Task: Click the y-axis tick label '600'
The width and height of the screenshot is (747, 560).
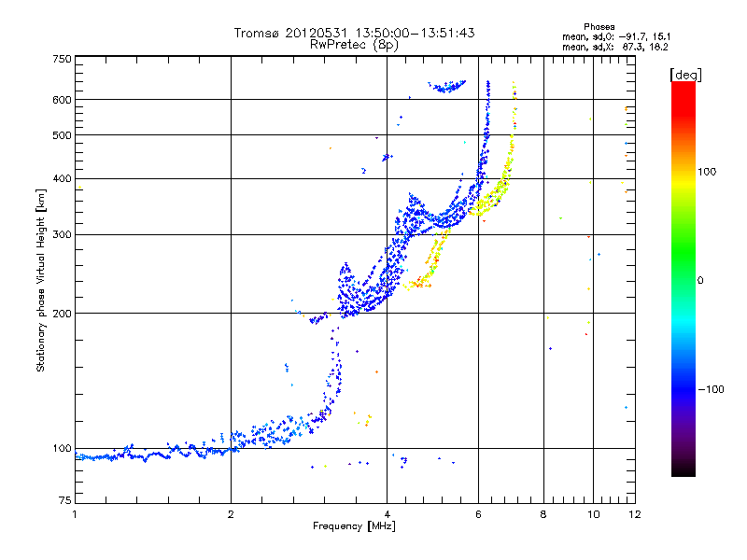Action: point(62,100)
